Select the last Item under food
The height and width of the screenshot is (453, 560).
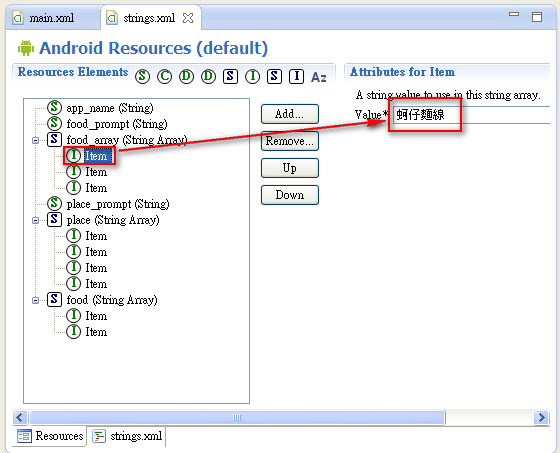coord(87,332)
